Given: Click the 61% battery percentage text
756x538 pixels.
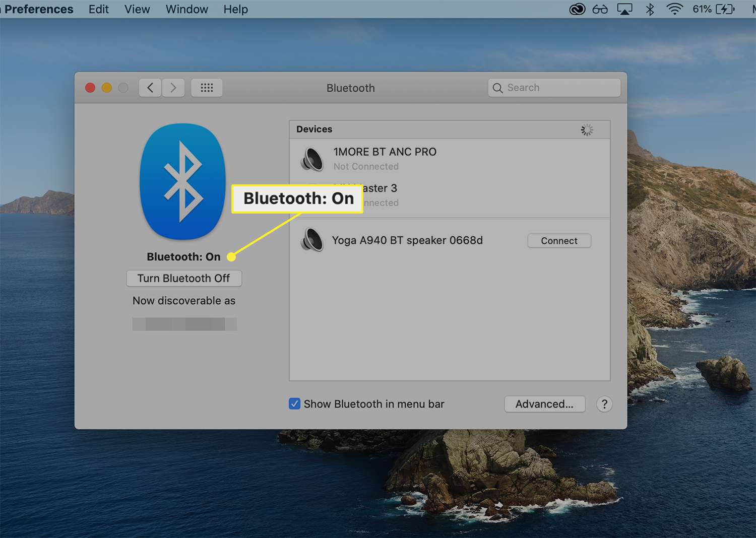Looking at the screenshot, I should [x=702, y=9].
